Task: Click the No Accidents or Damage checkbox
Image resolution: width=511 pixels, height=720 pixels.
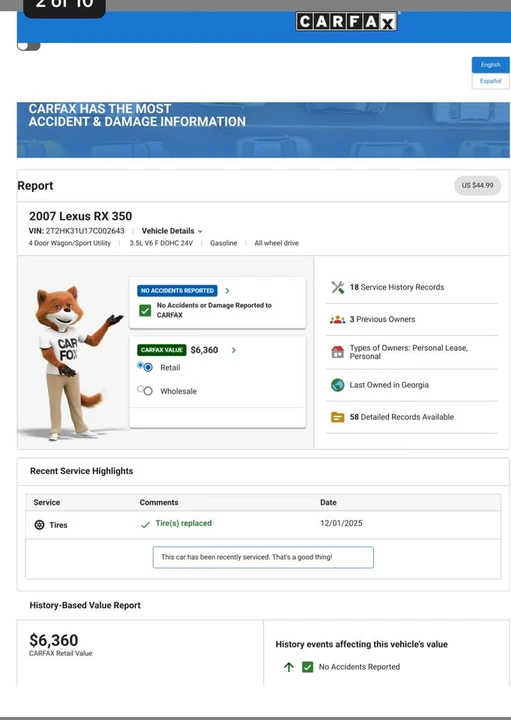Action: (x=145, y=310)
